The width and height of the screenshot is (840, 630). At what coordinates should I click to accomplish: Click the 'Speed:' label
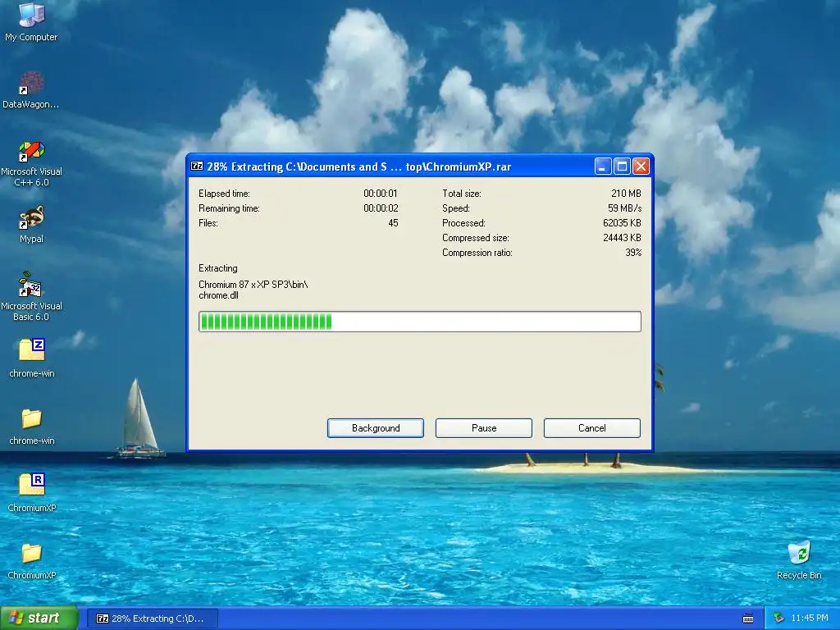coord(456,208)
